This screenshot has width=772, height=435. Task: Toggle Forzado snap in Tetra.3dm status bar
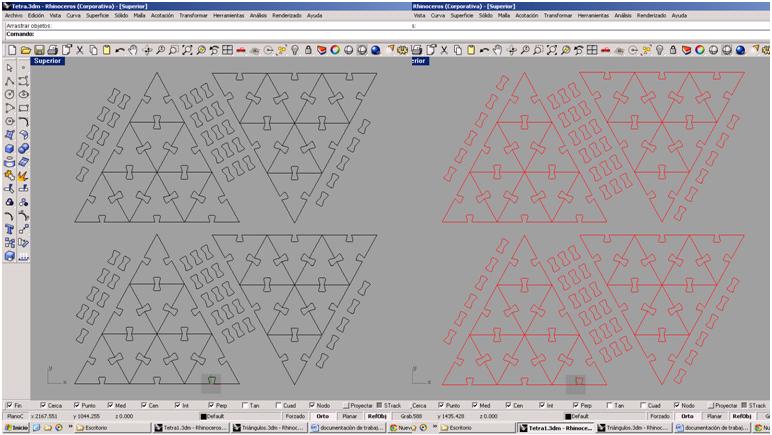295,416
